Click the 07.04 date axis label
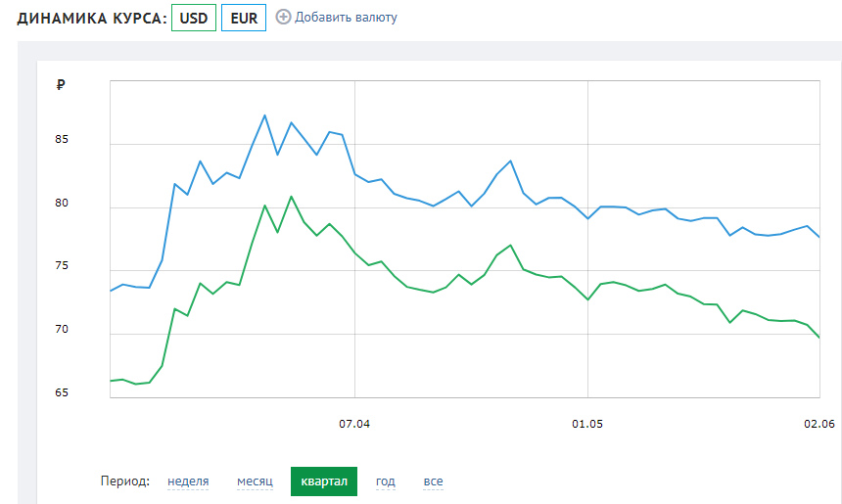842x504 pixels. click(x=354, y=424)
